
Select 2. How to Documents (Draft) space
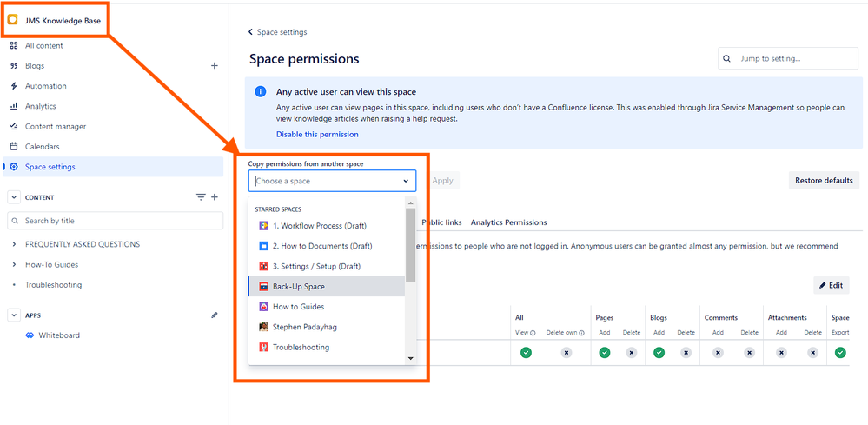pyautogui.click(x=327, y=246)
